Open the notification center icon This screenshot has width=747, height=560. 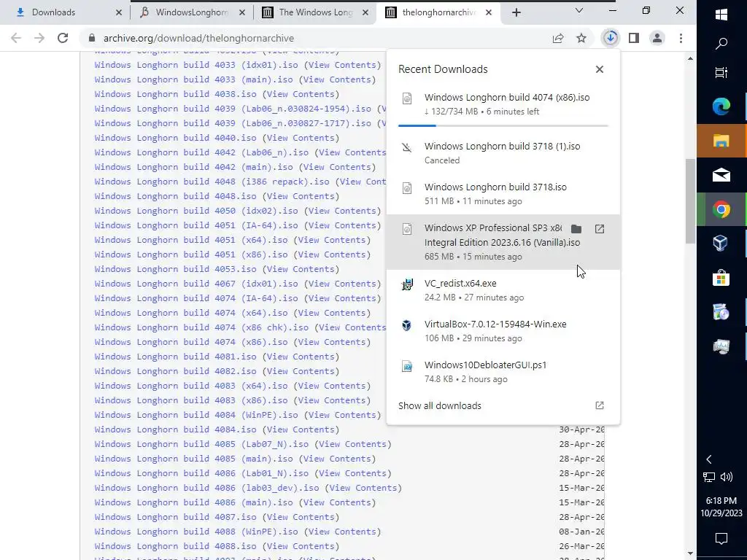(x=721, y=539)
